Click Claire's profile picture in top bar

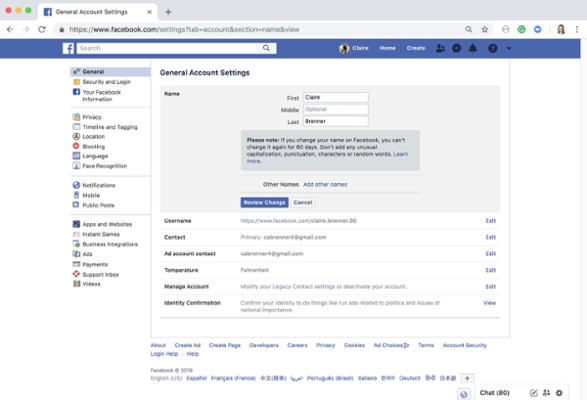(x=344, y=48)
